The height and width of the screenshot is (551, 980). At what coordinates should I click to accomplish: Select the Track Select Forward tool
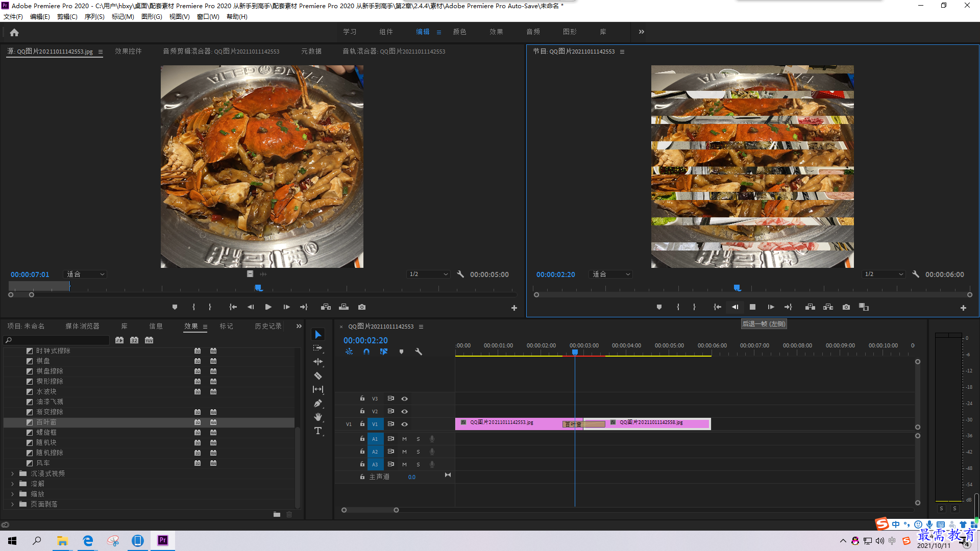coord(318,348)
